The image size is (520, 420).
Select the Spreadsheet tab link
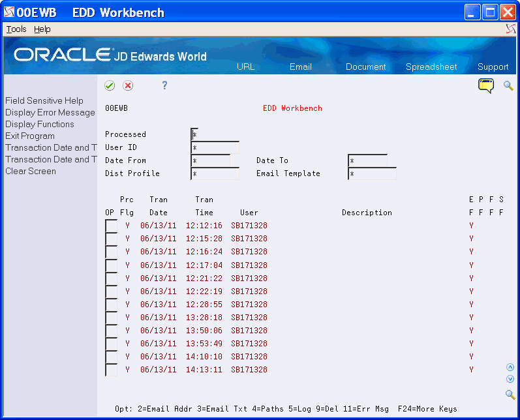pos(431,67)
